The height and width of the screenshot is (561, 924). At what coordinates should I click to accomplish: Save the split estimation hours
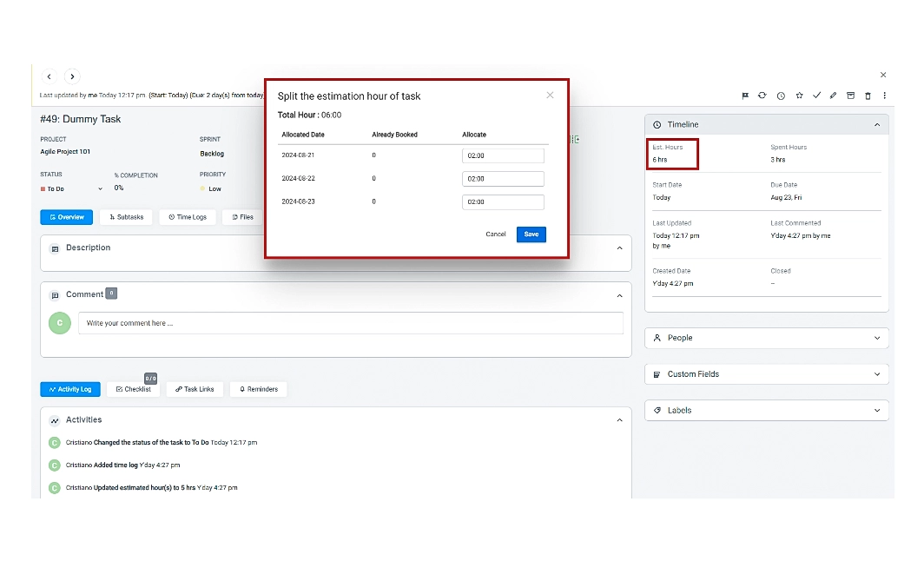(x=531, y=234)
